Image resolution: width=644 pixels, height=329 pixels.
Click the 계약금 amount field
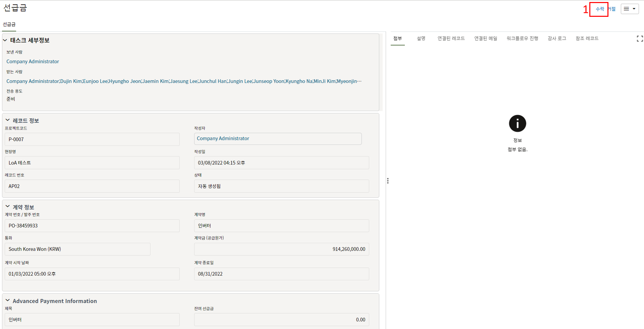tap(281, 249)
